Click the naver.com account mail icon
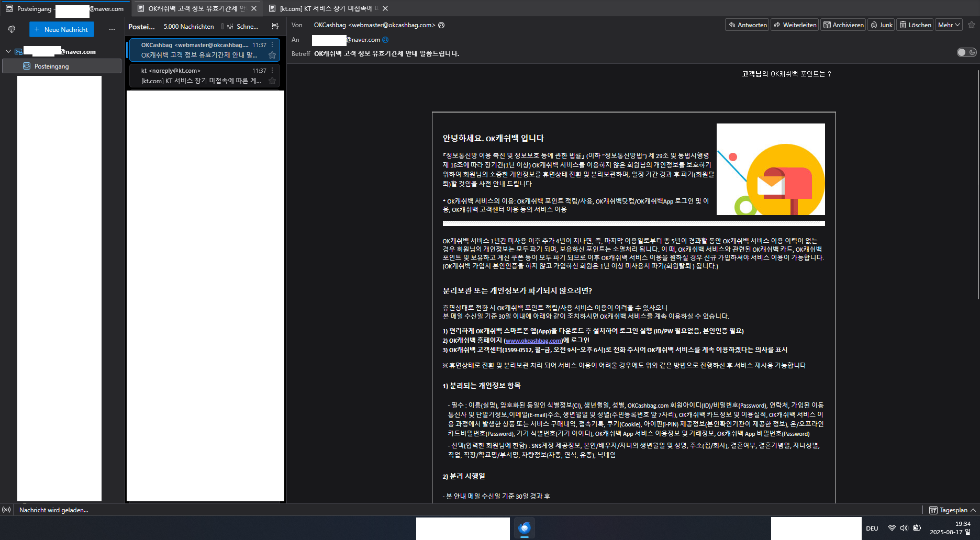The width and height of the screenshot is (980, 540). pyautogui.click(x=18, y=51)
